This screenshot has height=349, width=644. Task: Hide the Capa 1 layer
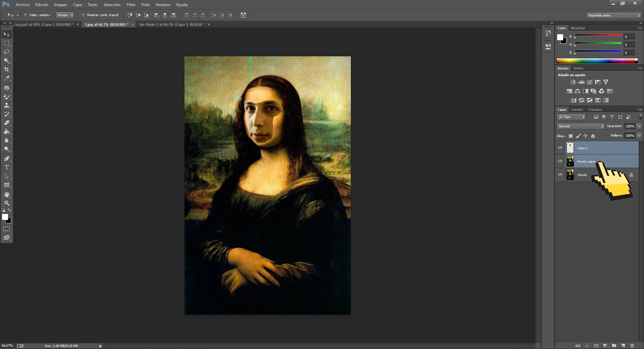[560, 148]
